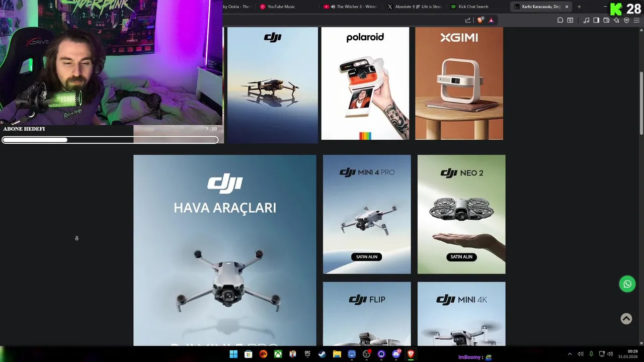Click the purple circle taskbar app
The image size is (644, 362).
pos(381,354)
